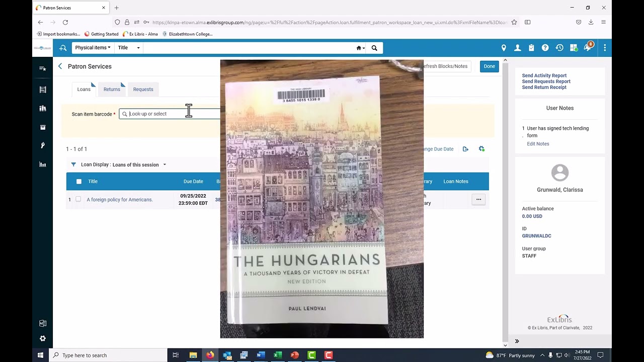Open the help question mark icon
Screen dimensions: 644x362
coord(545,48)
